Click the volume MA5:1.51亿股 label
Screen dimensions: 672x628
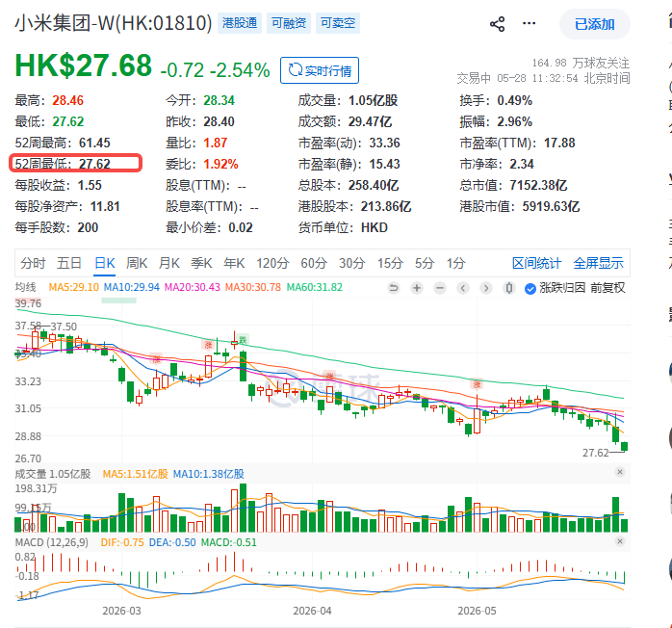click(x=136, y=474)
